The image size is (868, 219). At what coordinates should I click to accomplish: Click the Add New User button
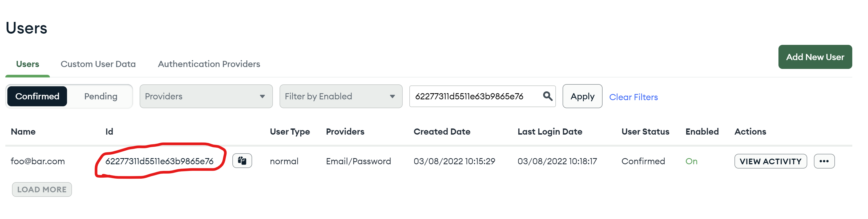point(815,57)
